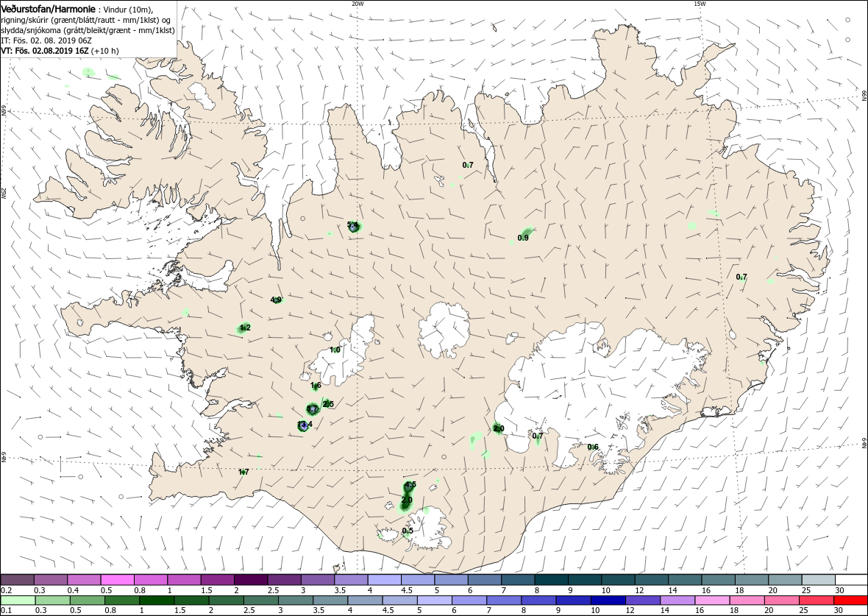The height and width of the screenshot is (616, 868).
Task: Select the 1.2 precipitation value
Action: click(x=245, y=328)
